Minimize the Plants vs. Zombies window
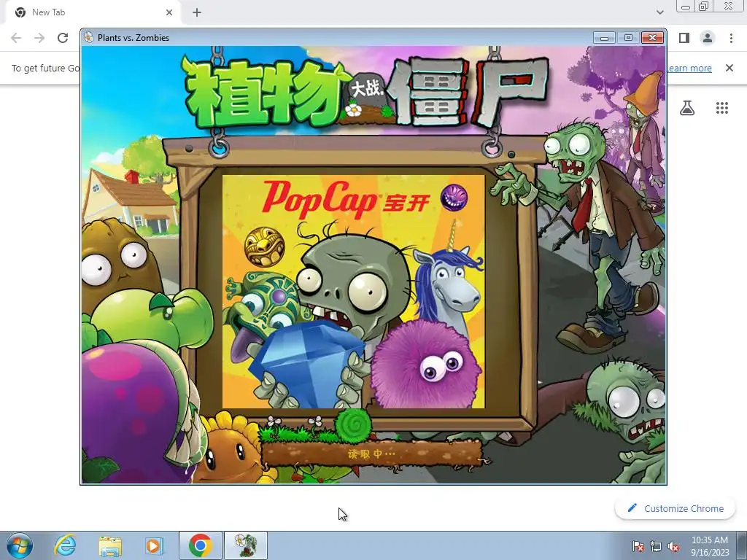This screenshot has width=747, height=560. (604, 38)
